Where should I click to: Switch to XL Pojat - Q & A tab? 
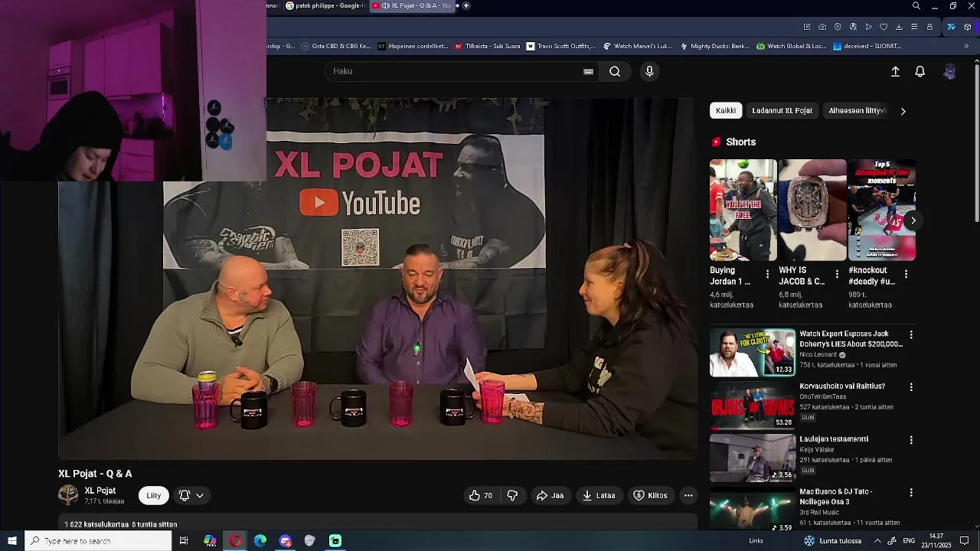pos(411,6)
